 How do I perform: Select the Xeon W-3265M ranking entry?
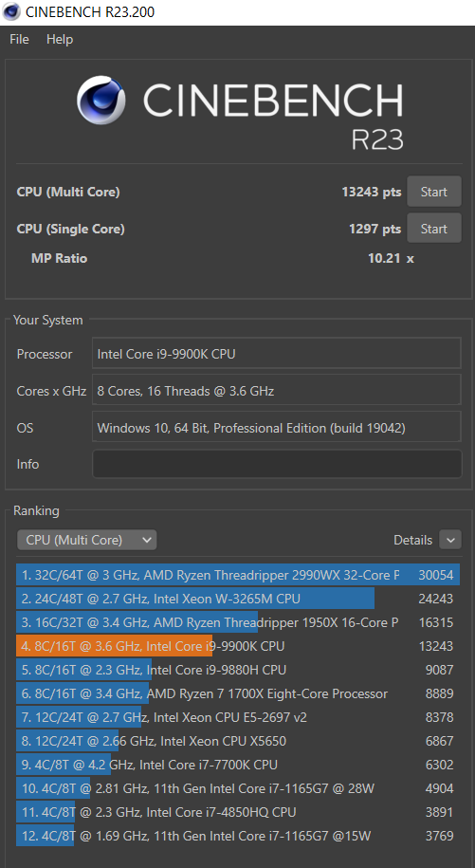tap(238, 599)
